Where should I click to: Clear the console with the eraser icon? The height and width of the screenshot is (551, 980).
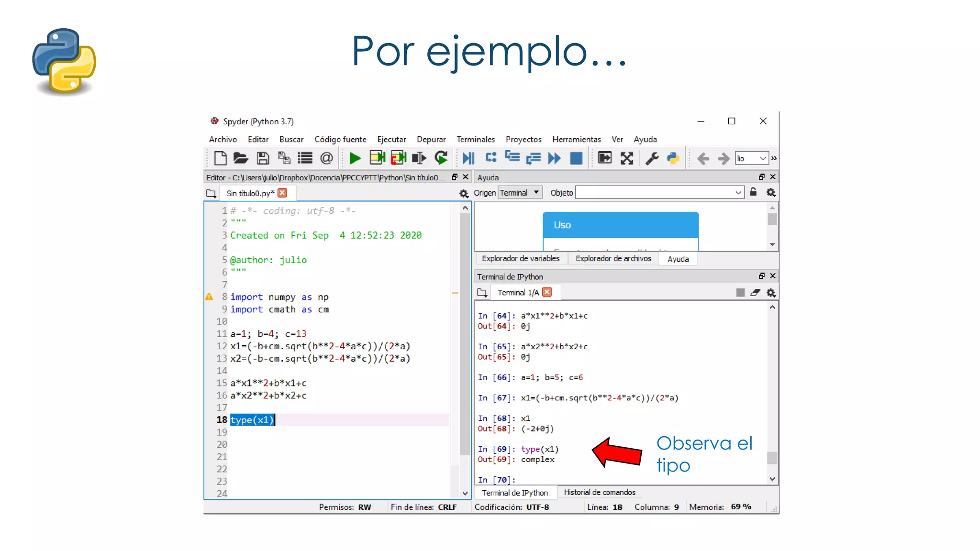(755, 293)
